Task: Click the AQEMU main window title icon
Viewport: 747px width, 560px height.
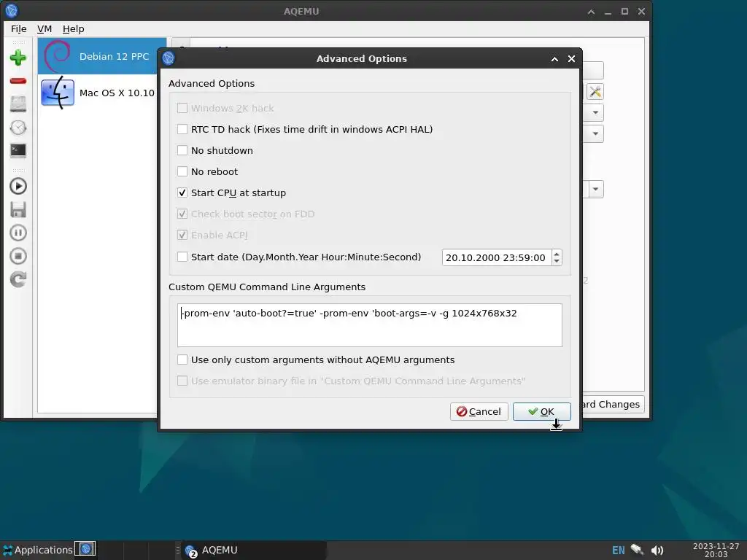Action: 12,11
